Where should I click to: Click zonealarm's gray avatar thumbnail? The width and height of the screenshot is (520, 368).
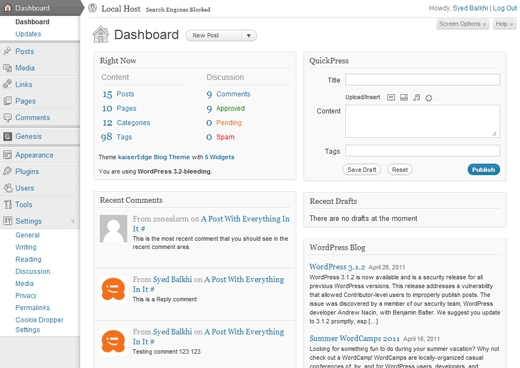[113, 228]
